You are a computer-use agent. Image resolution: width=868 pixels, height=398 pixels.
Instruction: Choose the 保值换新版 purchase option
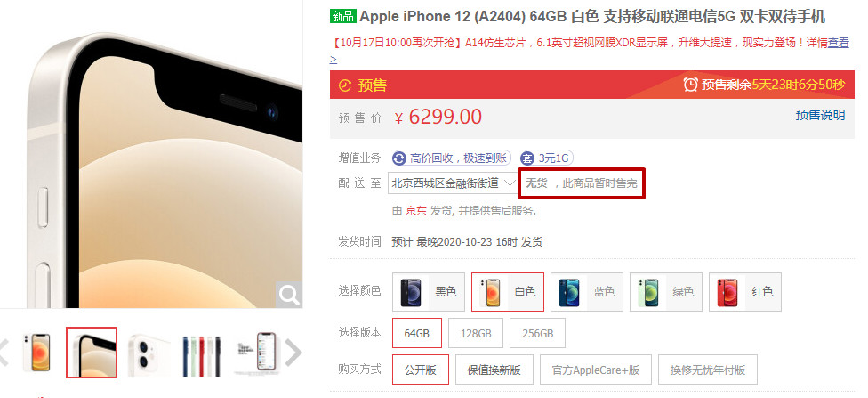(x=494, y=370)
